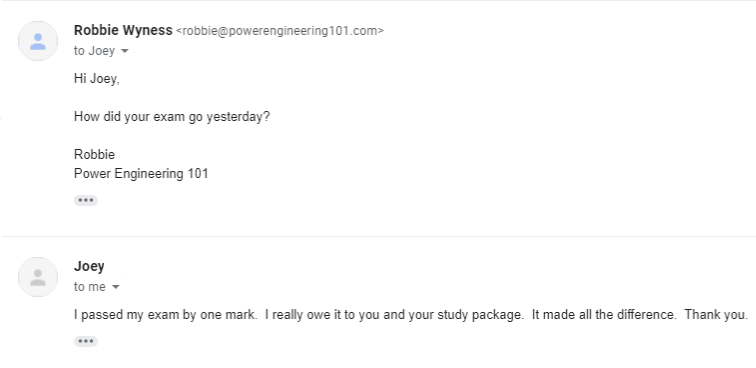Click Robbie Wyness's blue profile avatar
Screen dimensions: 756x368
[x=38, y=41]
